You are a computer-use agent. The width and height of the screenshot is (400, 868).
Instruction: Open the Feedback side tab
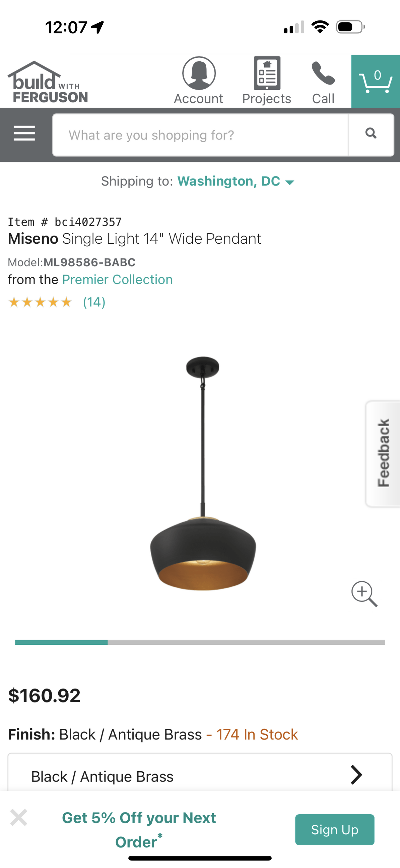[383, 454]
